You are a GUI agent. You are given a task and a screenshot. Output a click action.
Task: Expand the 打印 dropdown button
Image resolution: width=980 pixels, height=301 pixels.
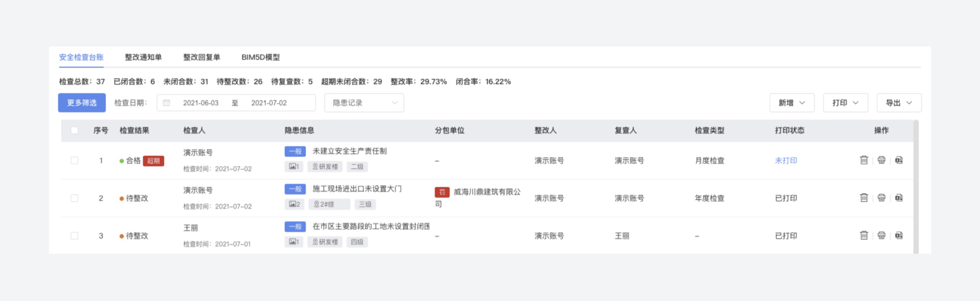tap(846, 103)
